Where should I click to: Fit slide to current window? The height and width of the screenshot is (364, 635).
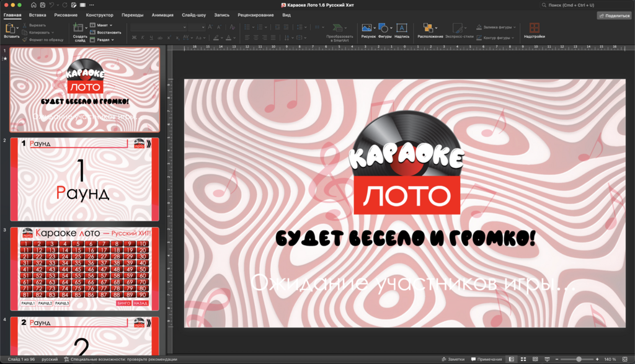(625, 359)
